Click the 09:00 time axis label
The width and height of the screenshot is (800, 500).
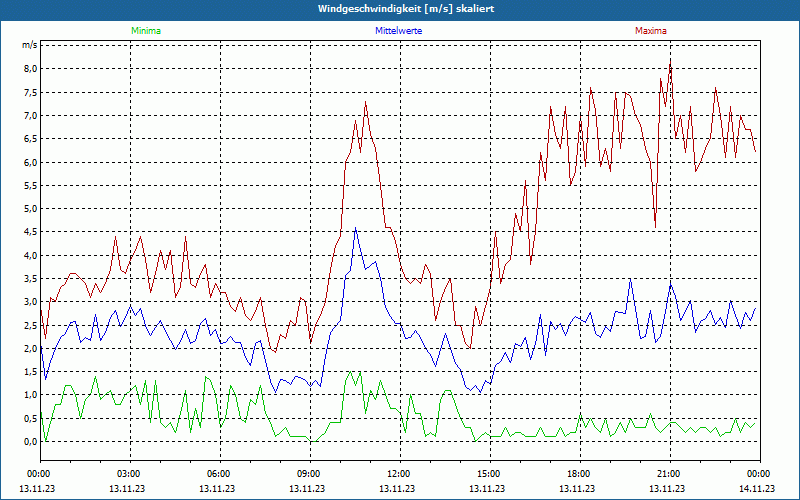(310, 474)
